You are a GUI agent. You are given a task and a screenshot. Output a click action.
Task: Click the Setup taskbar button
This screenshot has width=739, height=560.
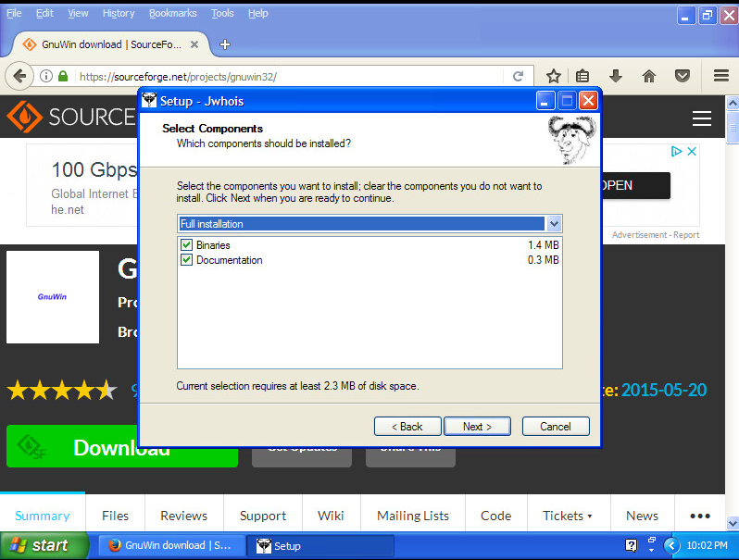tap(321, 545)
